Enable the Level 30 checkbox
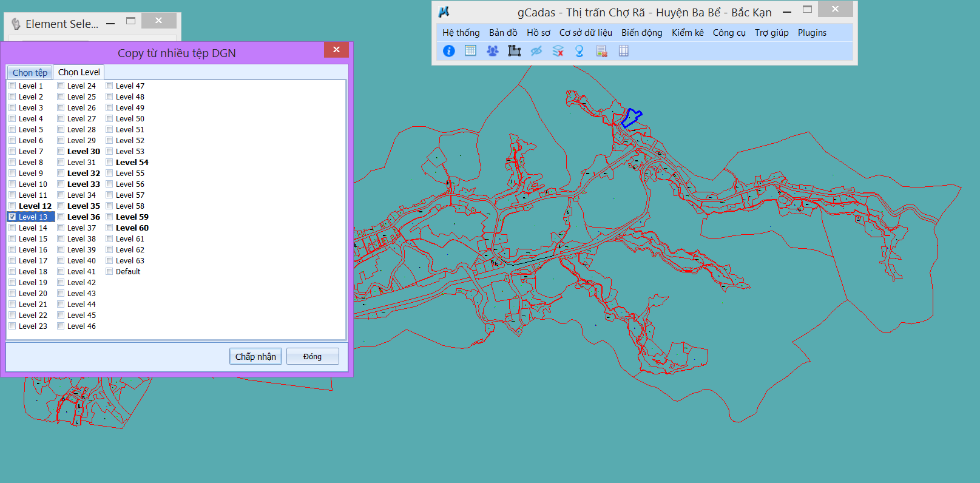This screenshot has width=980, height=483. (61, 151)
